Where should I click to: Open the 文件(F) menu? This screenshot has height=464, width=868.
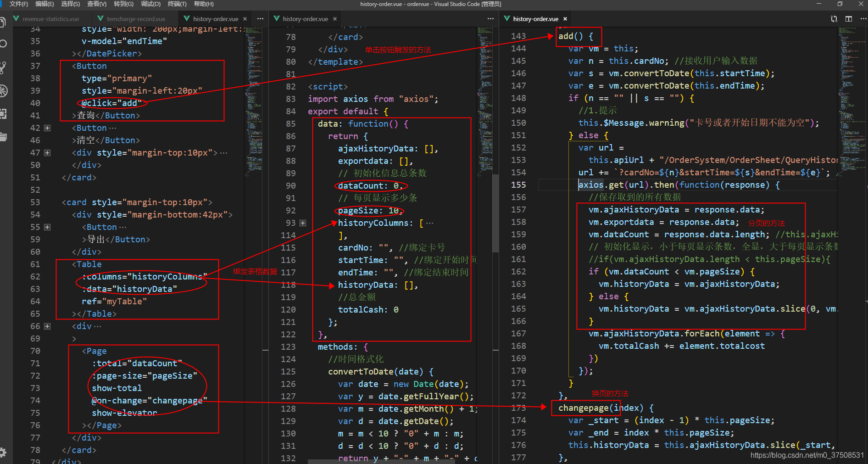point(18,4)
